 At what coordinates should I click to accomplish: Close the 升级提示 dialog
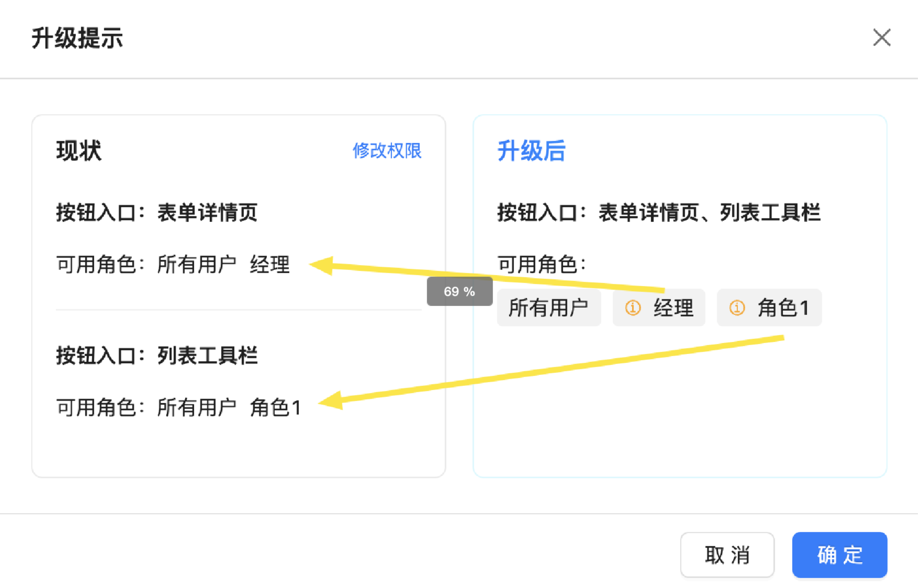[x=881, y=37]
